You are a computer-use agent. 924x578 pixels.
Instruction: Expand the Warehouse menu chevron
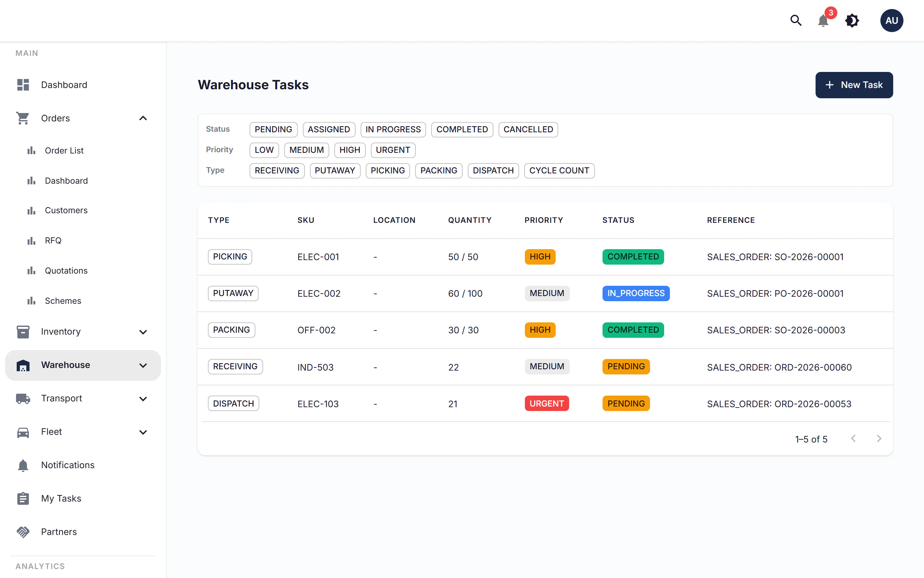click(x=143, y=365)
